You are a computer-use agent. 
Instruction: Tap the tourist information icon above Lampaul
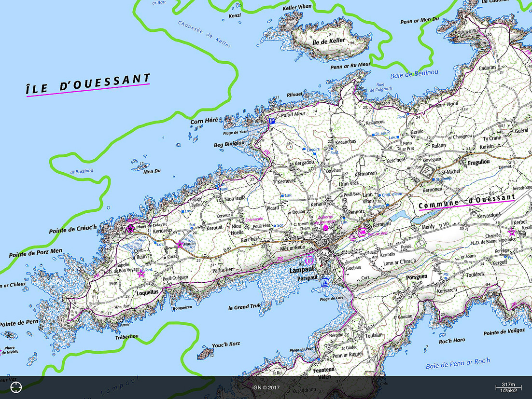tap(309, 261)
